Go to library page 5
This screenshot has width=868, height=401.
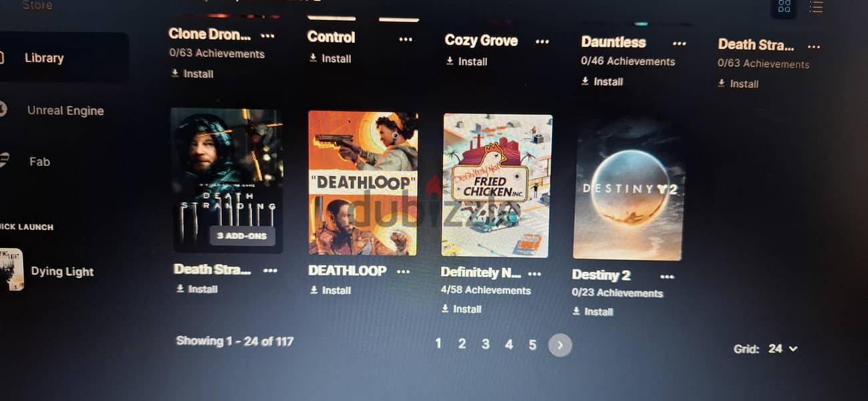[x=533, y=345]
